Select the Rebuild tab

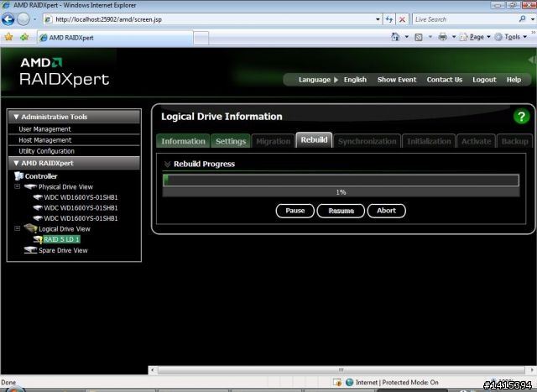(x=314, y=140)
